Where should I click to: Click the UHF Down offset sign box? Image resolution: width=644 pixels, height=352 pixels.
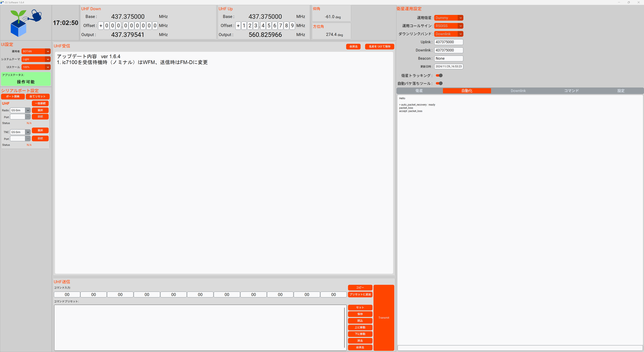pos(101,26)
